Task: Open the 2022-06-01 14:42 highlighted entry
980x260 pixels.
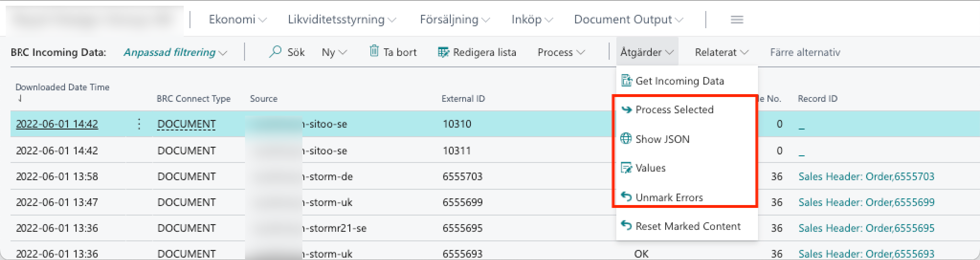Action: coord(57,124)
